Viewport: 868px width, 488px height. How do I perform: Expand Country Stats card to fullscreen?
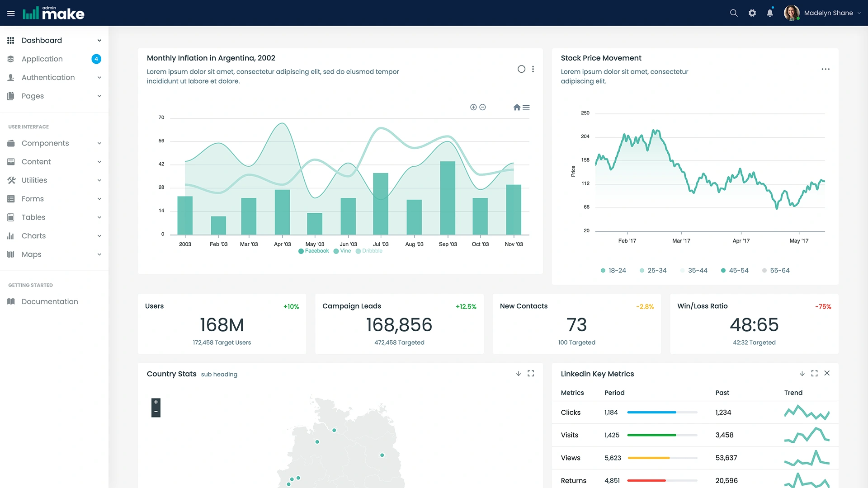531,373
